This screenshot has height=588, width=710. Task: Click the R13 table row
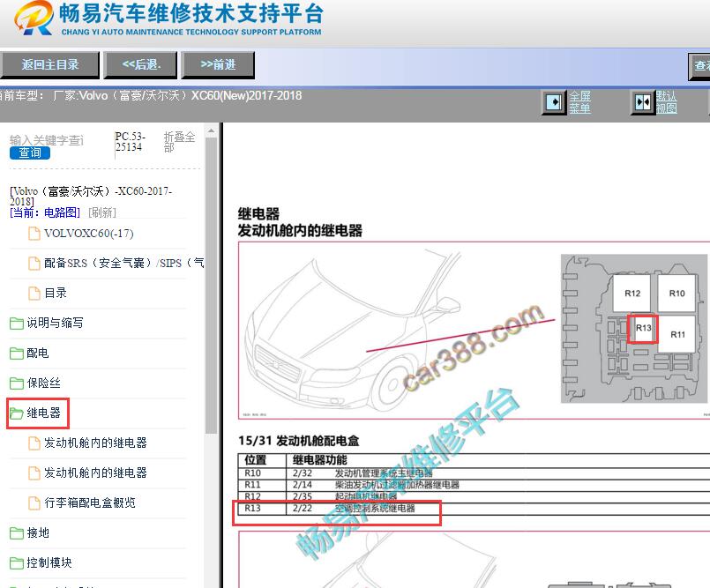[474, 509]
